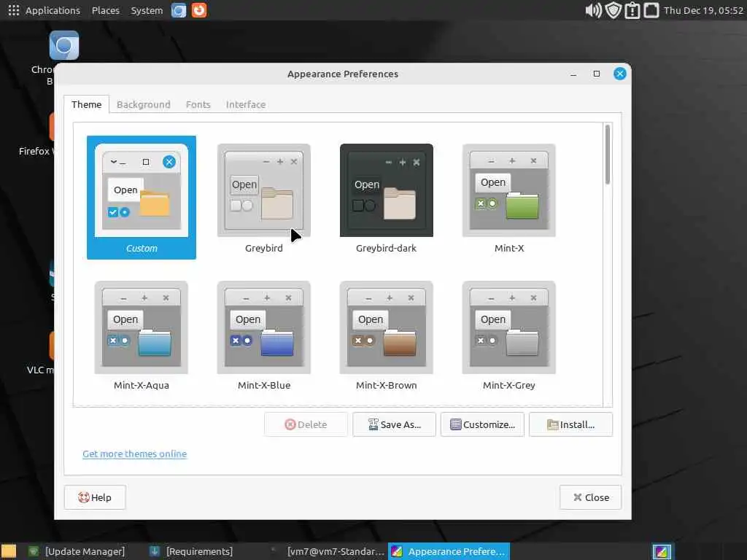
Task: Click the Save As... button
Action: tap(394, 424)
